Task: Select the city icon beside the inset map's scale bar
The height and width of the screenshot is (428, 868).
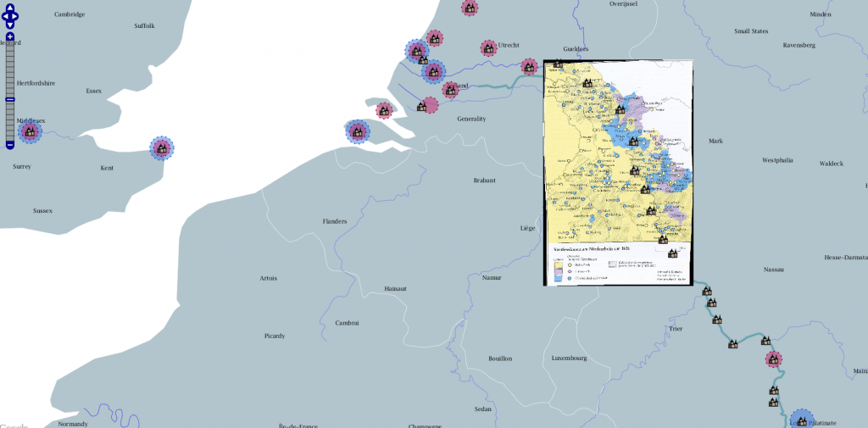Action: pos(672,253)
